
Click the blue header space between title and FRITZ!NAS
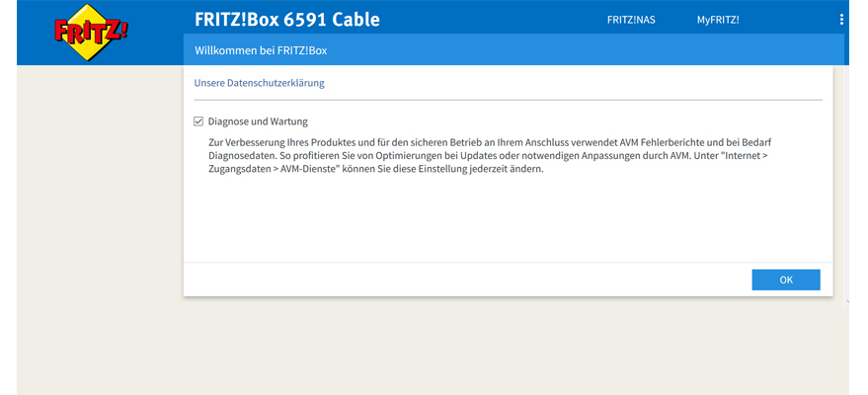494,20
